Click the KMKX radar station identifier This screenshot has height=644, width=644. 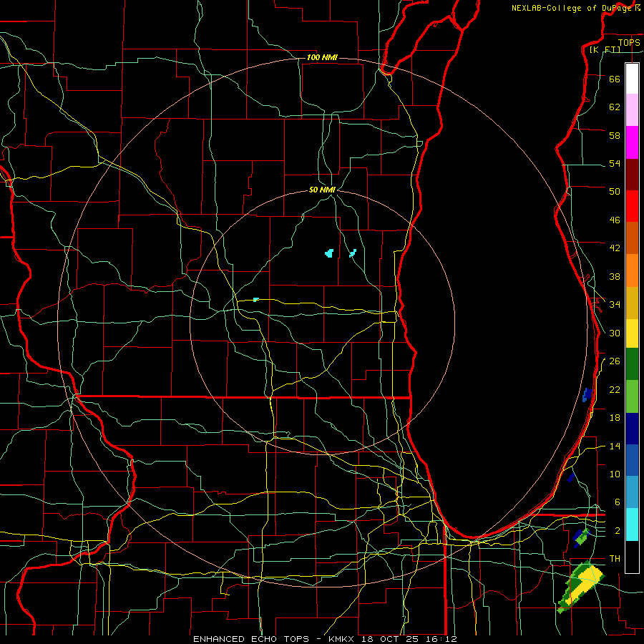coord(343,639)
